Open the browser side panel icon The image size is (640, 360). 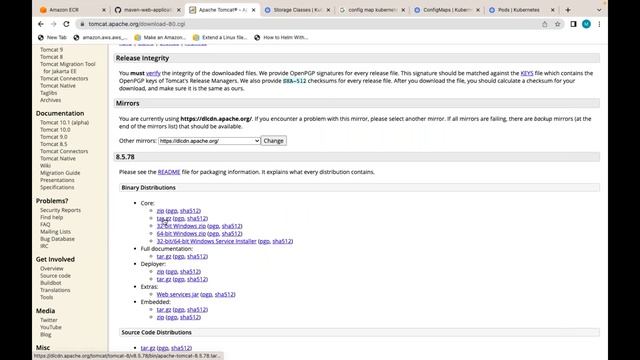tap(573, 24)
